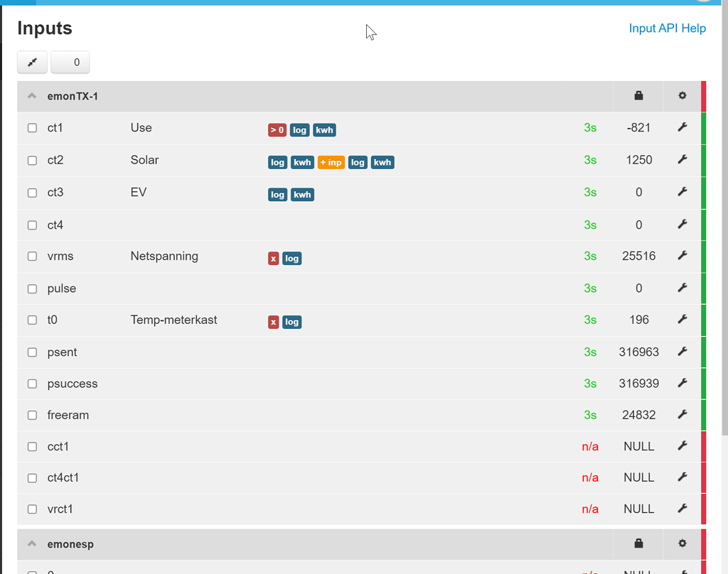Click the "0" counter button near the top
The image size is (728, 574).
(x=70, y=62)
